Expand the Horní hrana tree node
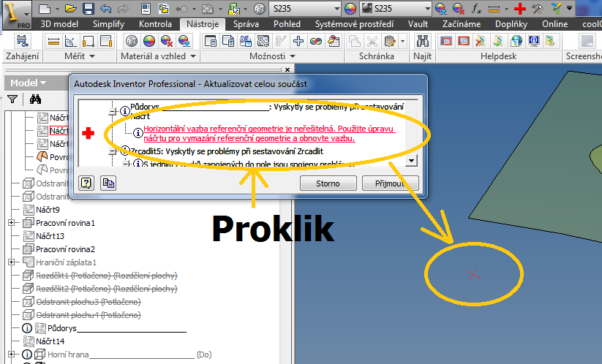602x364 pixels. [12, 354]
